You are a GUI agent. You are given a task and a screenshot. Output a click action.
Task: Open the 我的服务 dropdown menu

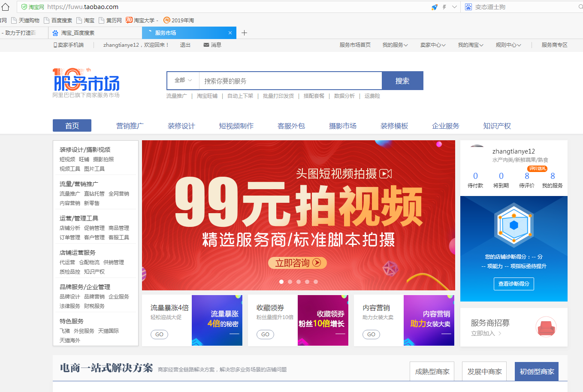point(395,45)
